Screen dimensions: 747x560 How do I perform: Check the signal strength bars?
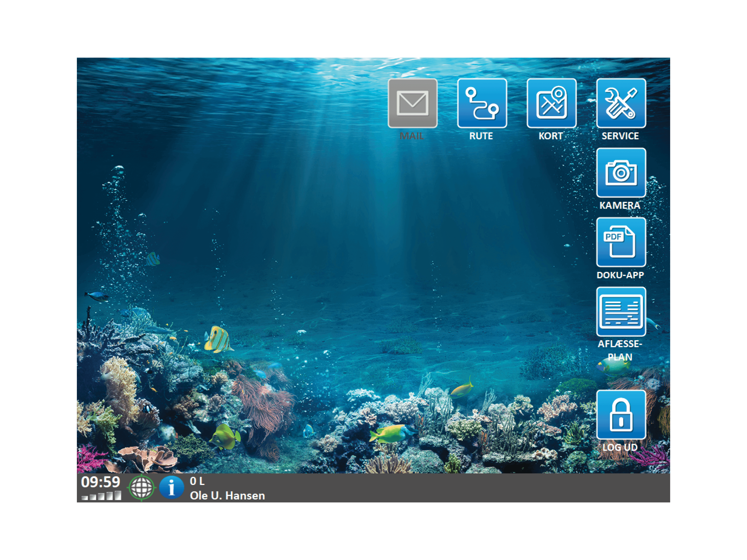pos(101,495)
